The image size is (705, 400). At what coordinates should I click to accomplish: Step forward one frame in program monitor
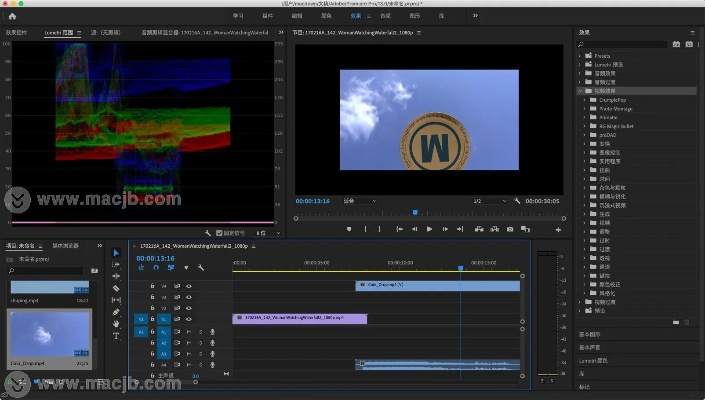click(x=445, y=229)
